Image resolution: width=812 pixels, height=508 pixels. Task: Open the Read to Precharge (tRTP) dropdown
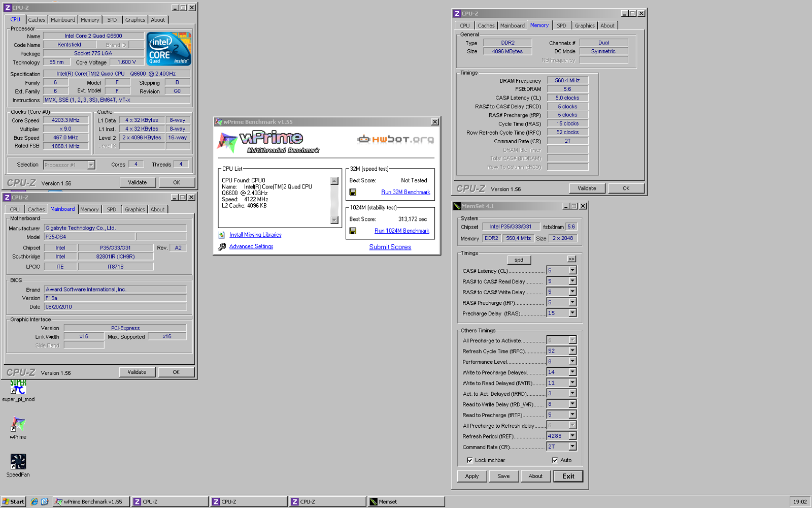point(572,415)
